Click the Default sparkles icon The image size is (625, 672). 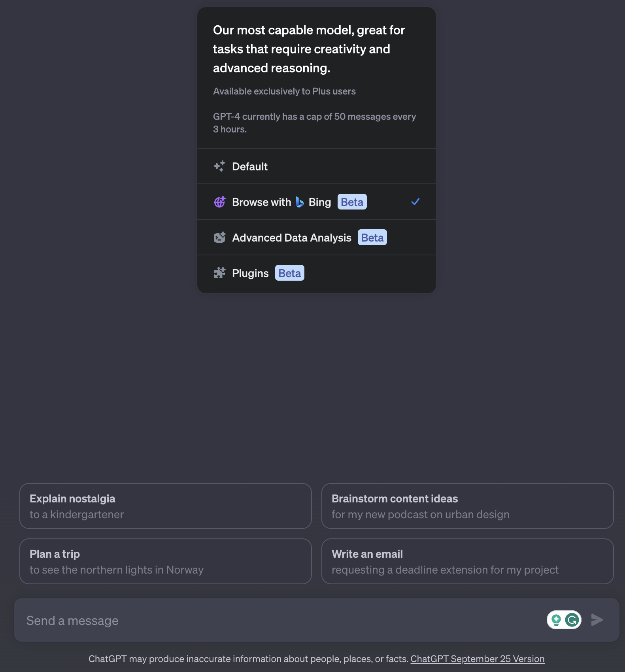coord(219,166)
